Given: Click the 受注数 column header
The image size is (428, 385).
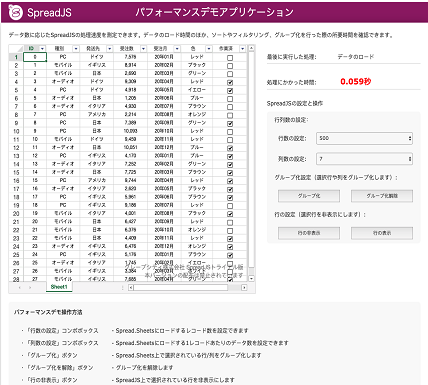Looking at the screenshot, I should 127,49.
